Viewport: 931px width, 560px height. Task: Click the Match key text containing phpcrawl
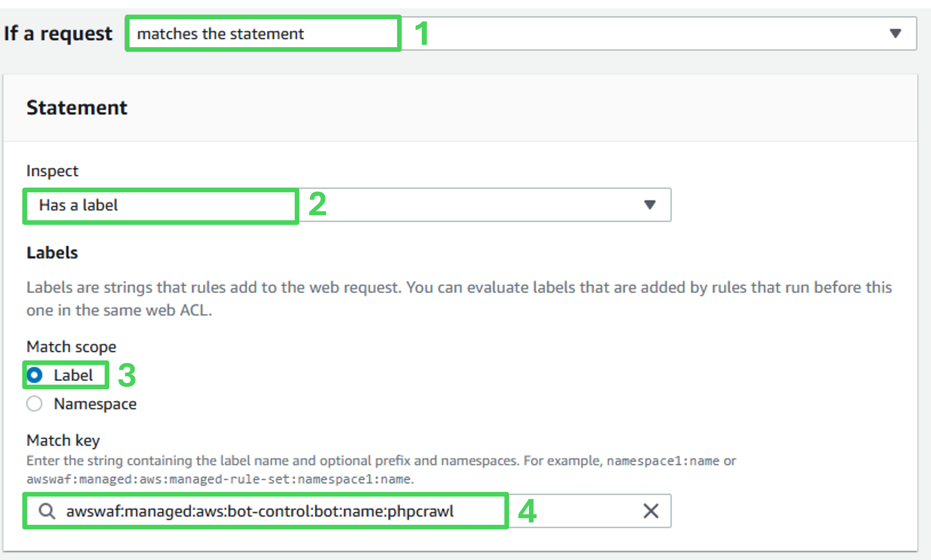point(259,511)
